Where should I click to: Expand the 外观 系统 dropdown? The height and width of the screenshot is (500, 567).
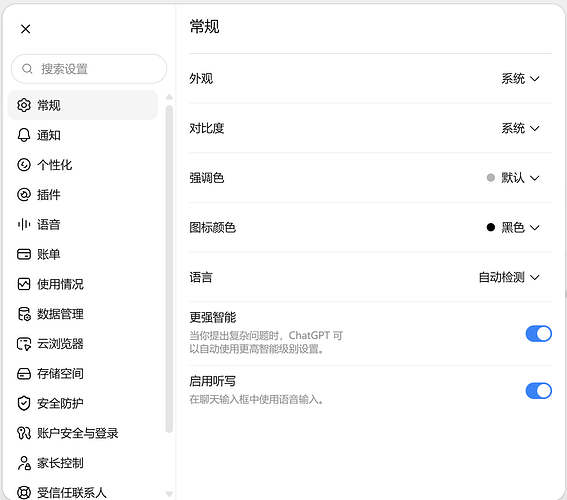click(x=520, y=78)
